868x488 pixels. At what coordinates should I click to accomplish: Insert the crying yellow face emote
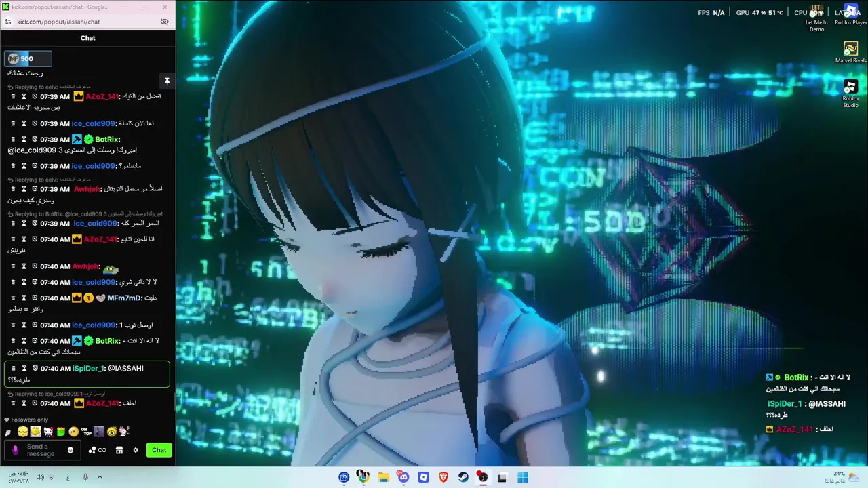[112, 432]
